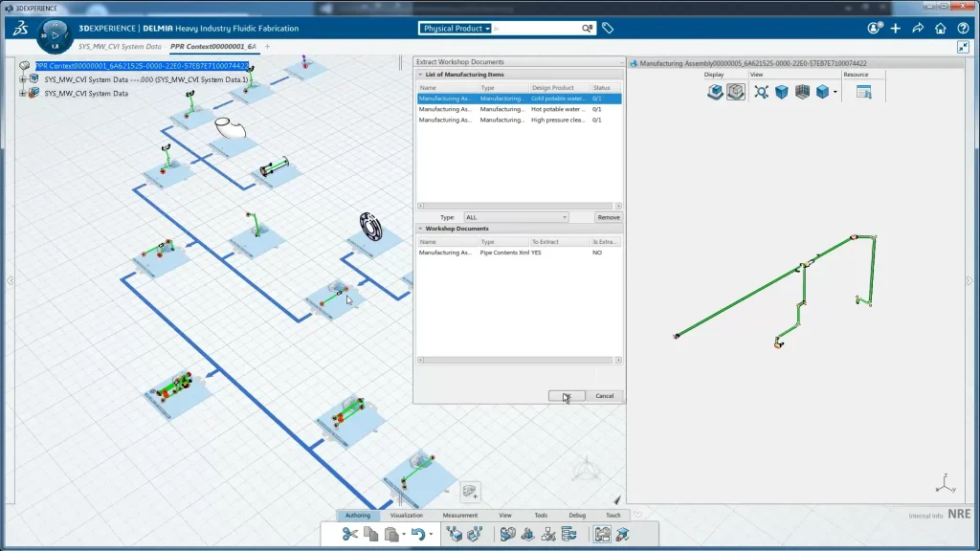
Task: Click the manufacturing items list horizontal scrollbar
Action: pyautogui.click(x=520, y=206)
